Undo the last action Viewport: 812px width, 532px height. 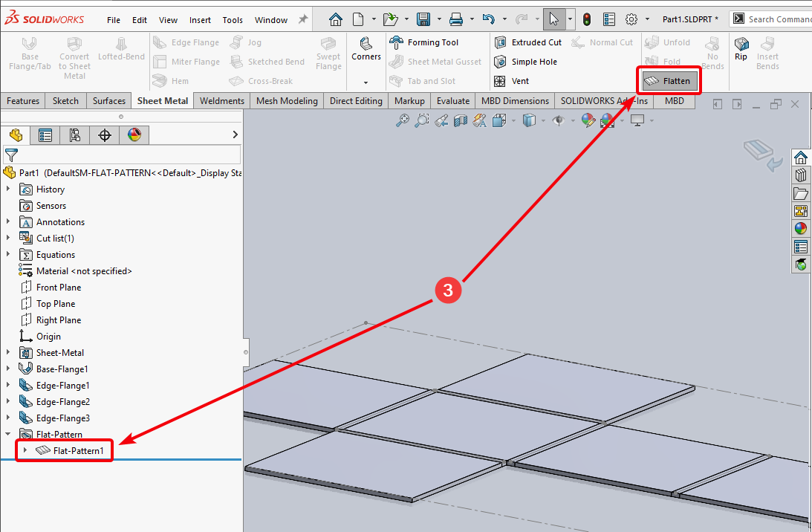[488, 19]
